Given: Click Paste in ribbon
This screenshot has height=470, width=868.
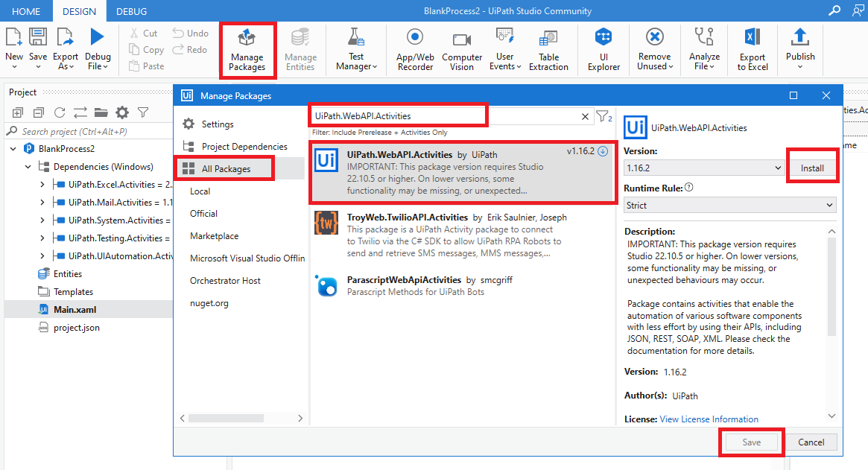Looking at the screenshot, I should (147, 66).
